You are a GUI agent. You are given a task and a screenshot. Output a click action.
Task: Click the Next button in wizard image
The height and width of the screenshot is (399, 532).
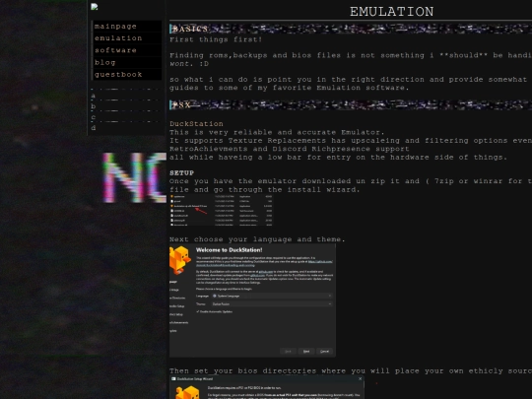click(306, 351)
